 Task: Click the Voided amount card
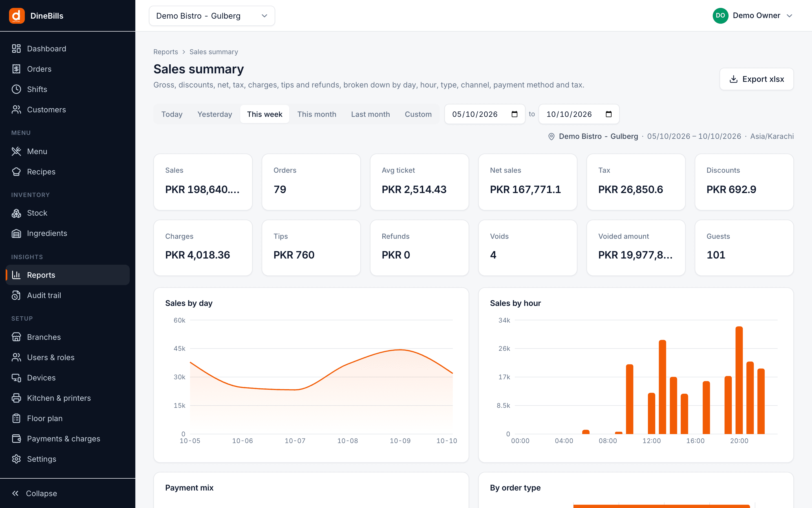click(x=636, y=248)
